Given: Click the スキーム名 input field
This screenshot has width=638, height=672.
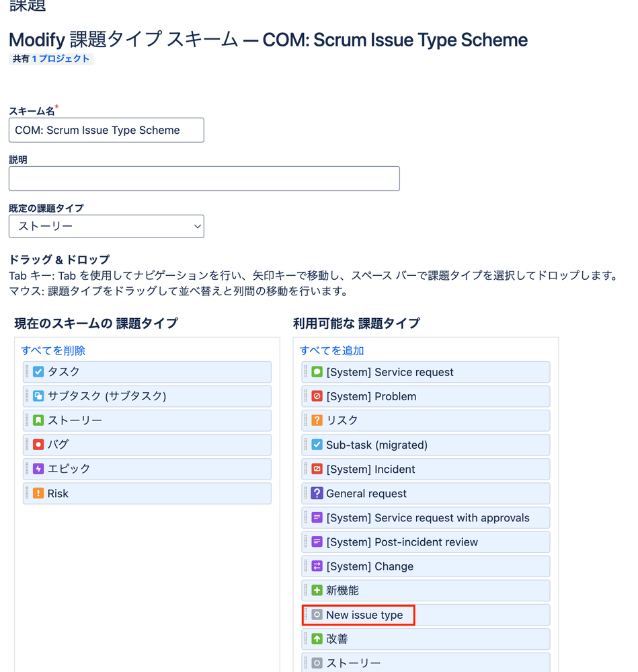Looking at the screenshot, I should [x=106, y=130].
